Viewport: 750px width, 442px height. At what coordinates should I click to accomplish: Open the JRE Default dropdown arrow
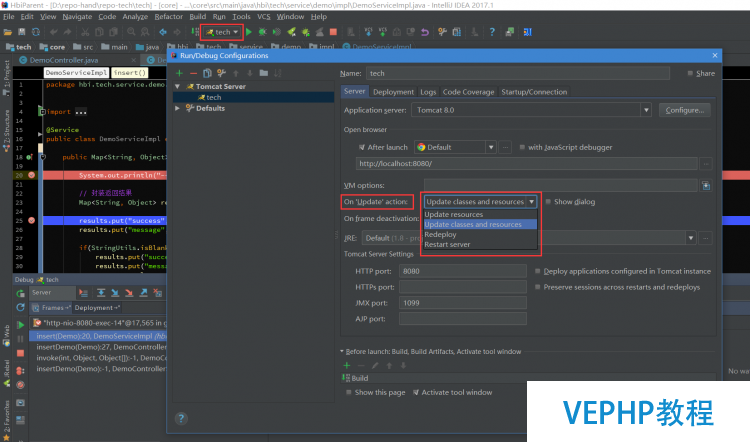(691, 238)
